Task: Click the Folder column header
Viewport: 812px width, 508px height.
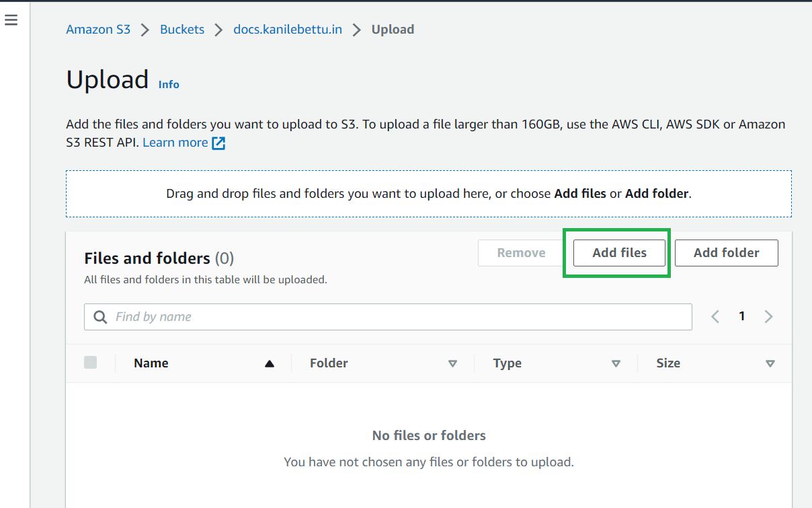Action: click(329, 363)
